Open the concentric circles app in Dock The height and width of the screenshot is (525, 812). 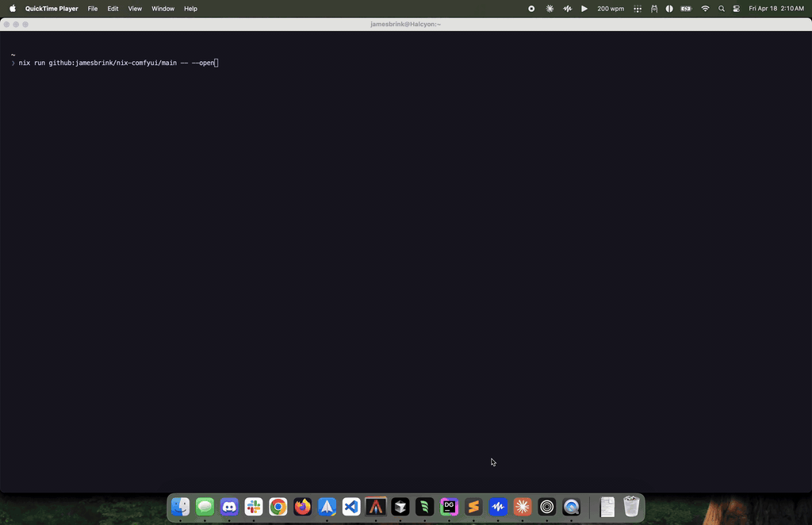tap(547, 507)
